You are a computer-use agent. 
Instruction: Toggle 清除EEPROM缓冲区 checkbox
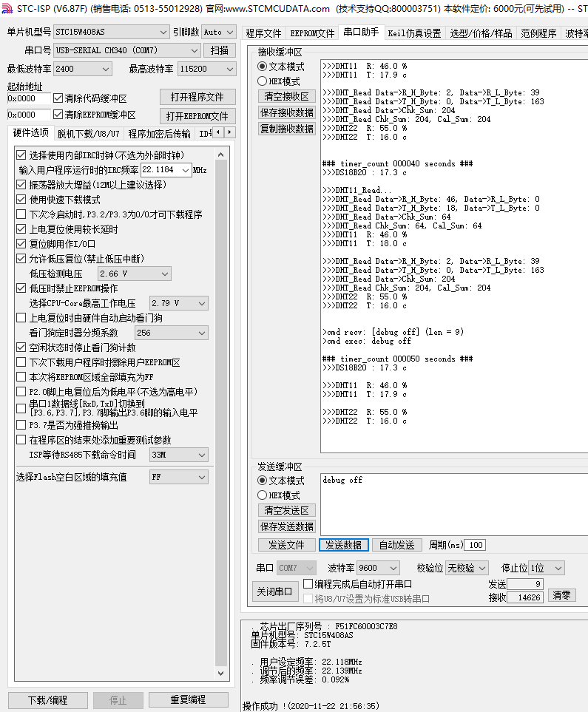(58, 115)
